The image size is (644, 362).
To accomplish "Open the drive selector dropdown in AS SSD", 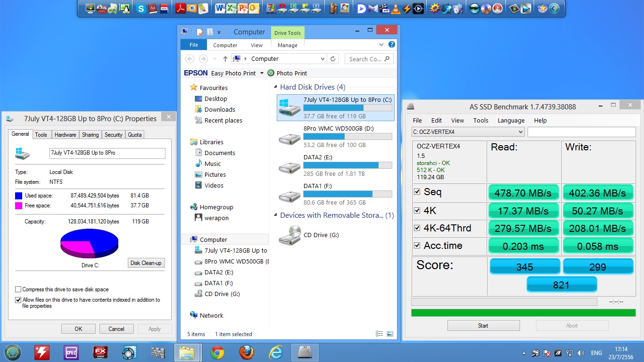I will [x=520, y=132].
